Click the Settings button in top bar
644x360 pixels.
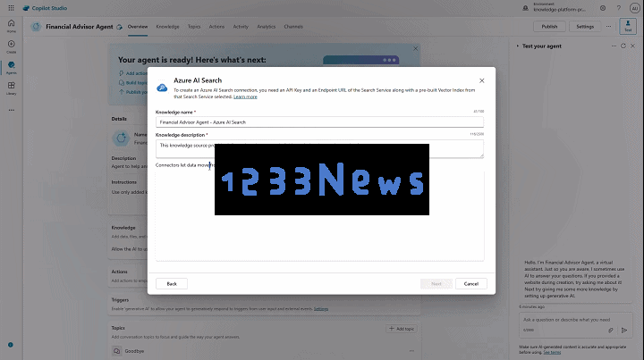tap(585, 26)
